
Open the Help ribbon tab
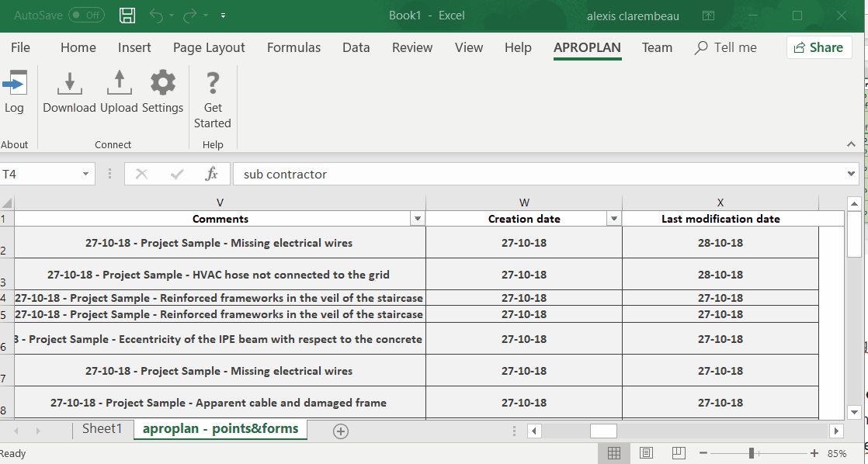coord(518,47)
